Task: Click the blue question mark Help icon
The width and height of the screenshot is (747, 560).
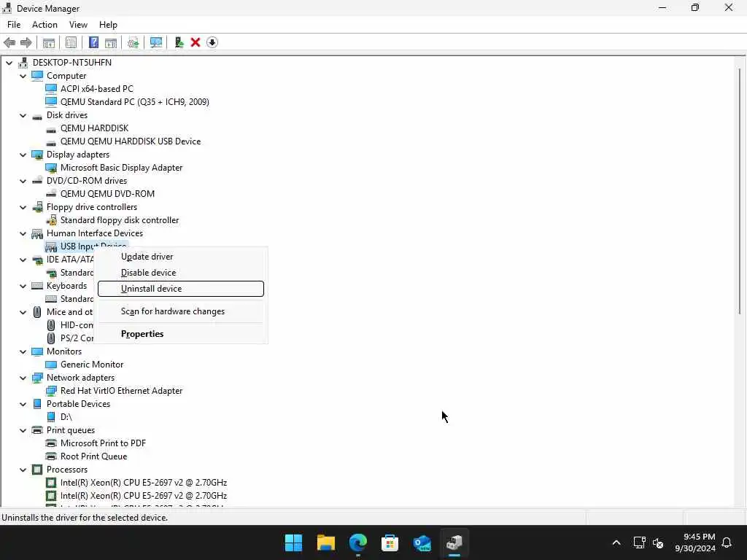Action: [x=94, y=42]
